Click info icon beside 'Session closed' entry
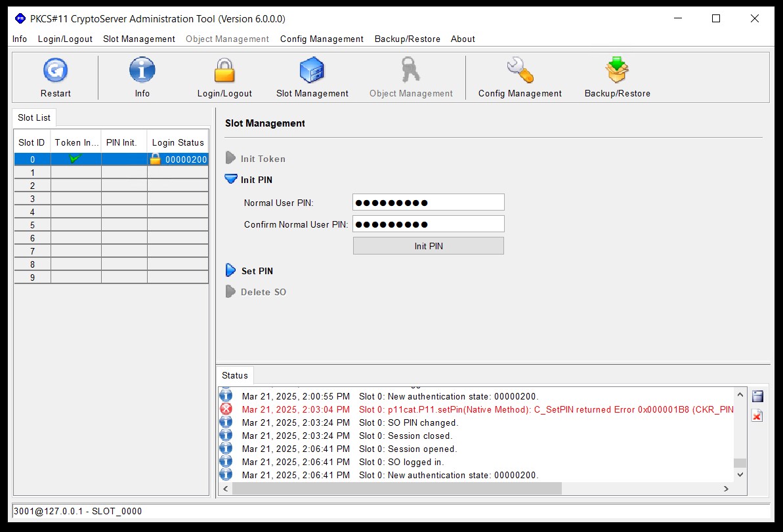Image resolution: width=783 pixels, height=532 pixels. click(226, 436)
